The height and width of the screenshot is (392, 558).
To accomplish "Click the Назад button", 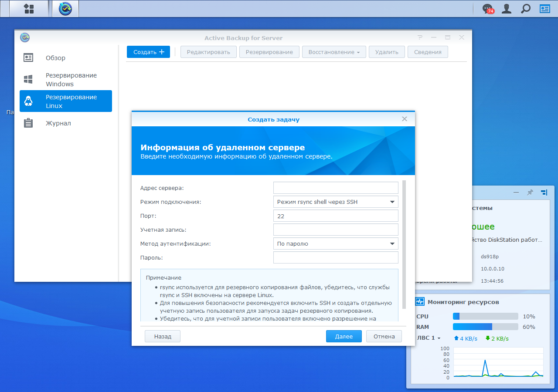I will 163,336.
